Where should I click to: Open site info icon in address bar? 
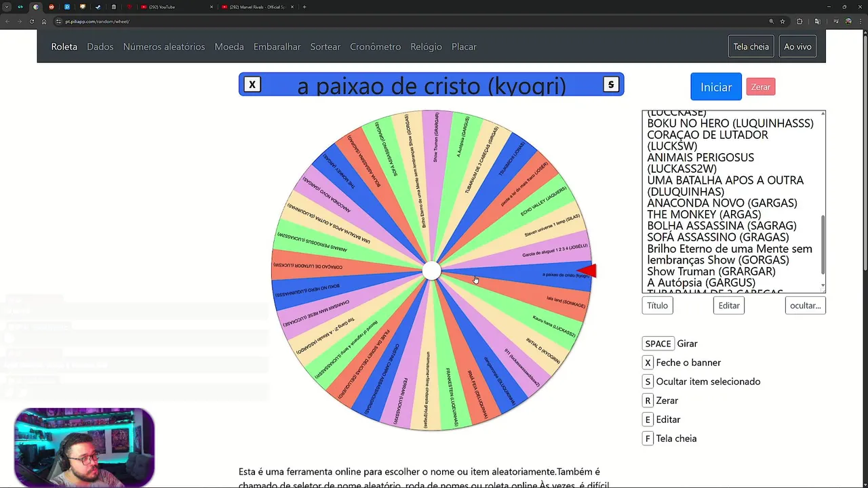(59, 21)
